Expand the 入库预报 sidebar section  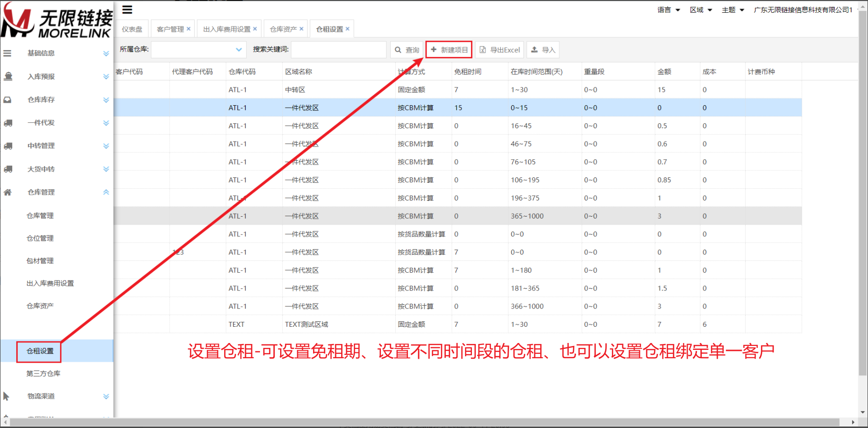point(106,77)
